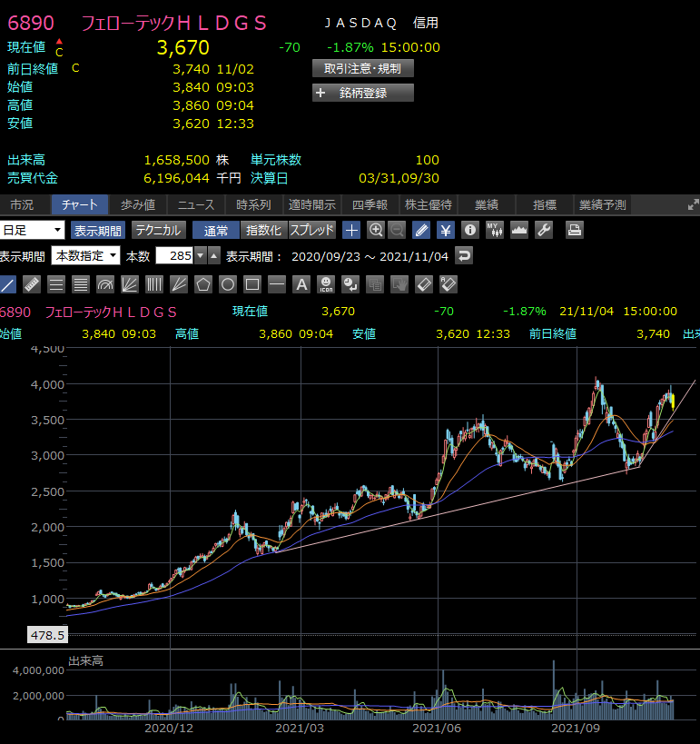Screen dimensions: 700x744
Task: Toggle the 通常 chart mode
Action: (215, 230)
